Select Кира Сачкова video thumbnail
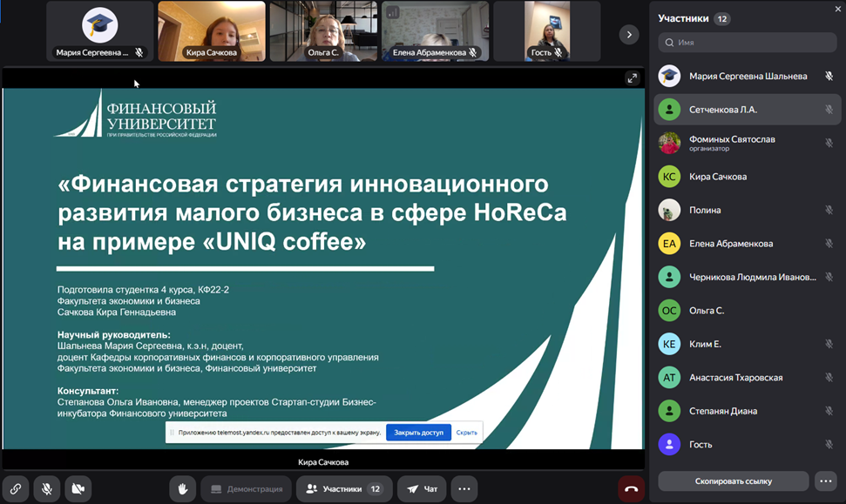 tap(212, 31)
